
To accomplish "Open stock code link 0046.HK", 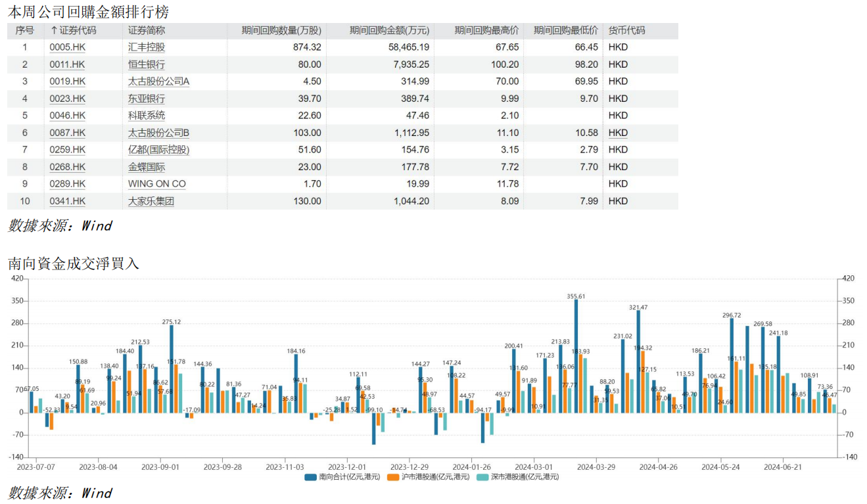I will click(x=68, y=116).
